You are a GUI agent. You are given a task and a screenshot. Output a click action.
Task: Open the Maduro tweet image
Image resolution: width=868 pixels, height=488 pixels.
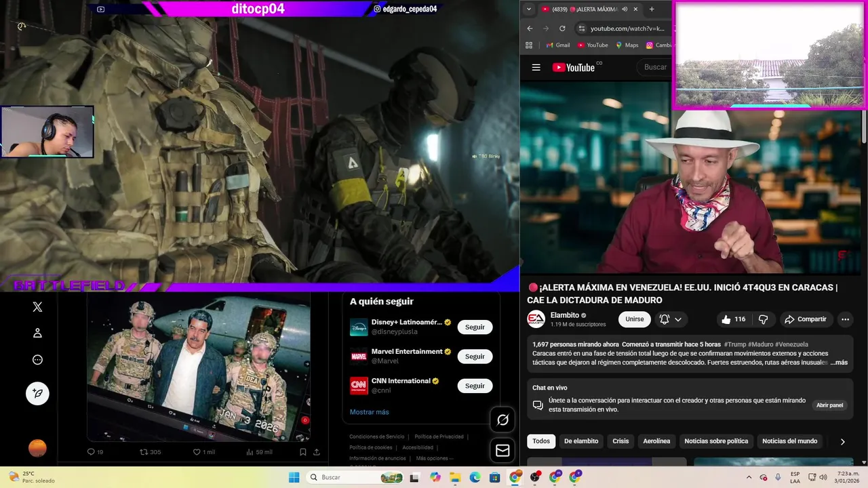pos(199,368)
